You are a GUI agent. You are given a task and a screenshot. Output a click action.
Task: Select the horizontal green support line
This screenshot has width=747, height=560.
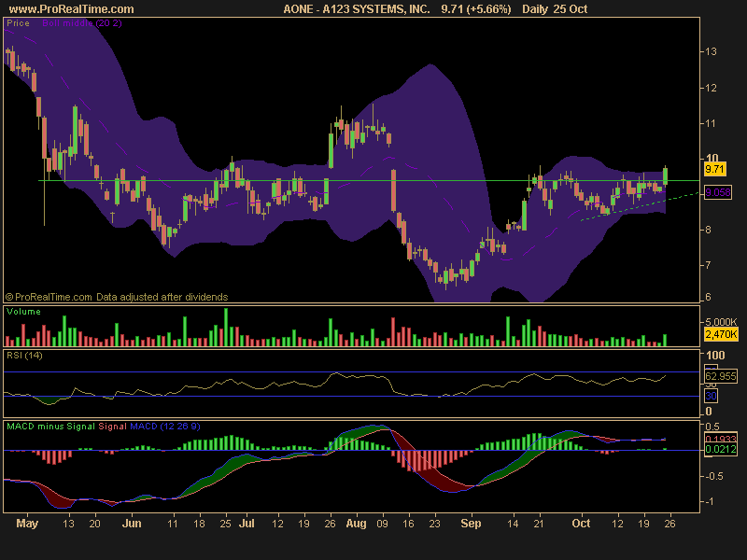point(369,180)
